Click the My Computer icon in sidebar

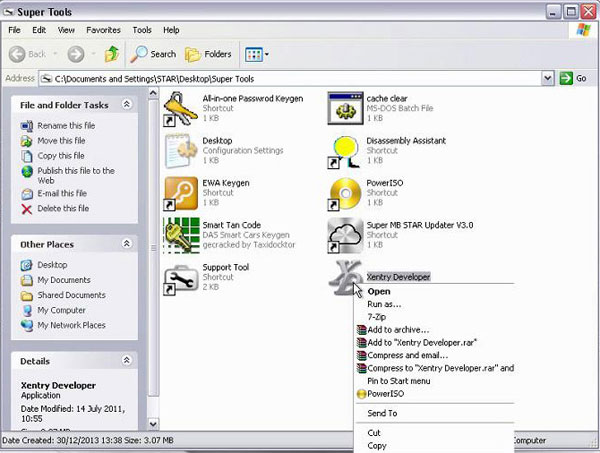[x=27, y=311]
